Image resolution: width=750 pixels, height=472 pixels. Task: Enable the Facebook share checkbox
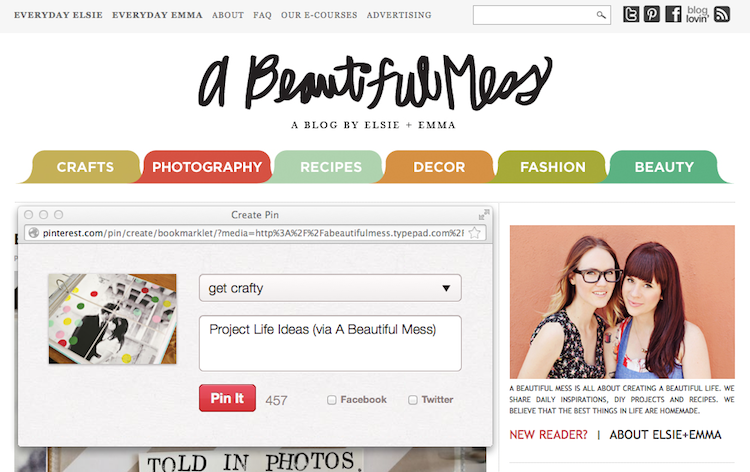click(331, 400)
